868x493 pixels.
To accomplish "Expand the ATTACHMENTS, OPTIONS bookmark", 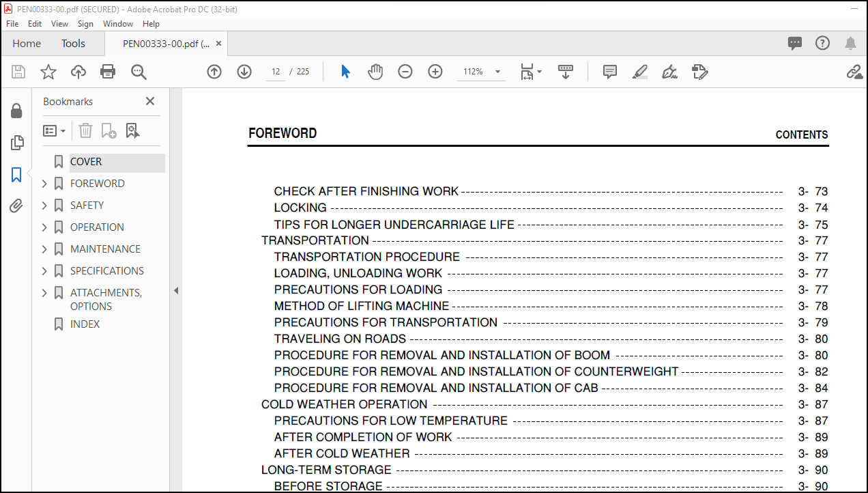I will click(44, 293).
